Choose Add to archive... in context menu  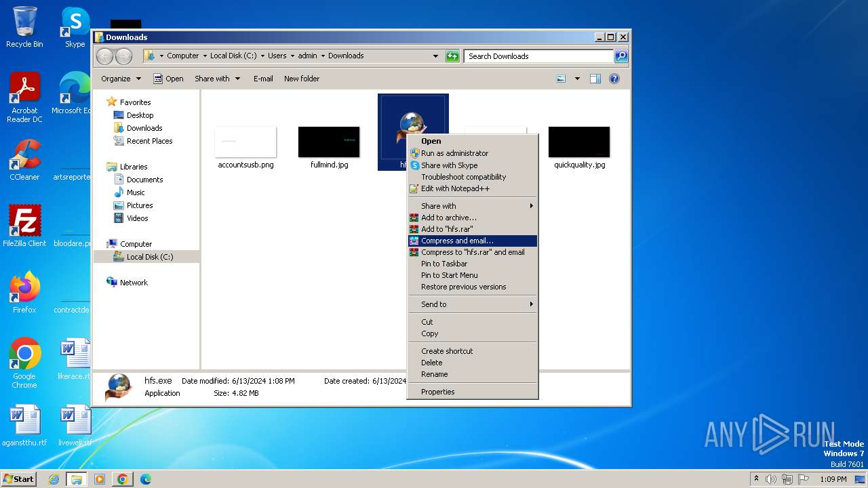[472, 218]
